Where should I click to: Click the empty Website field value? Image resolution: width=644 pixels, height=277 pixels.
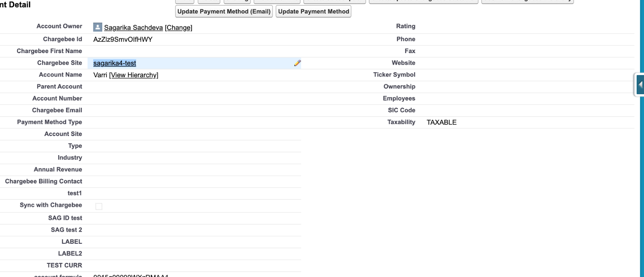click(523, 63)
